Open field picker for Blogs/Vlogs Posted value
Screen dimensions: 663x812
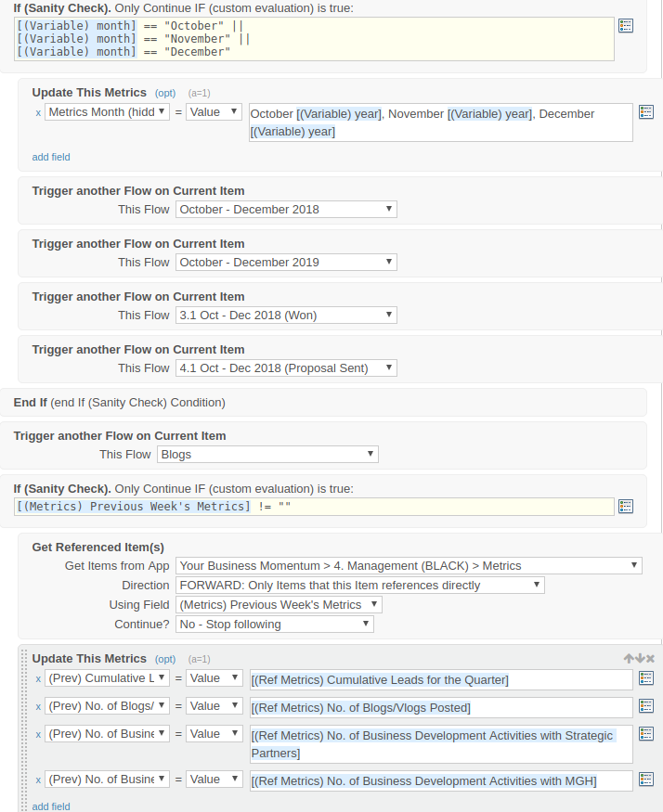[646, 706]
